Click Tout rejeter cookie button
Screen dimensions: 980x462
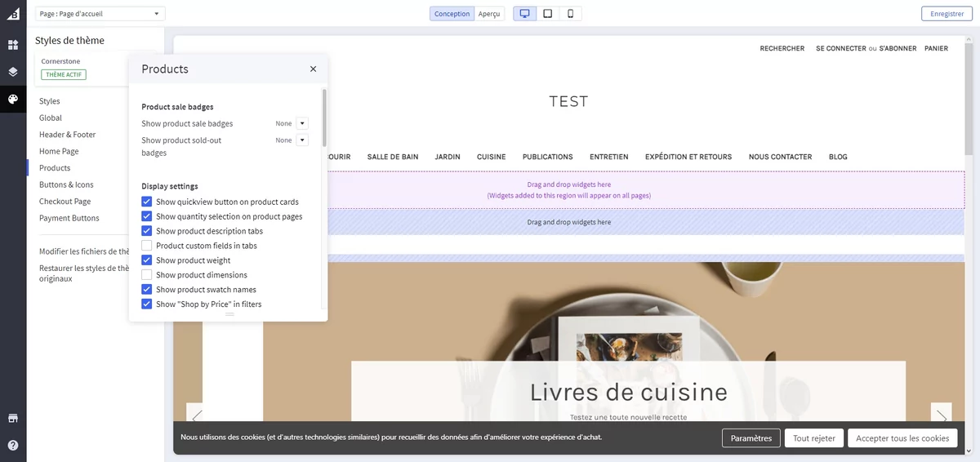point(814,438)
